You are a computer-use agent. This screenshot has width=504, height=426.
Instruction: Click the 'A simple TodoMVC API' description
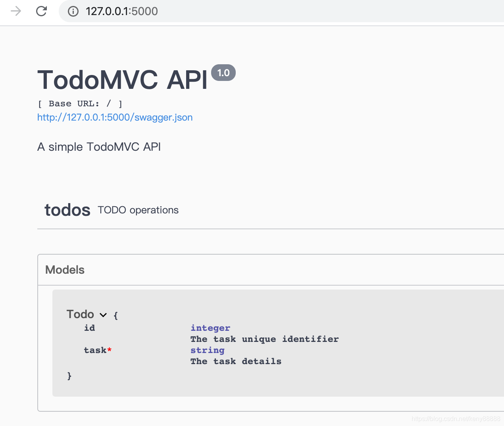click(x=99, y=147)
